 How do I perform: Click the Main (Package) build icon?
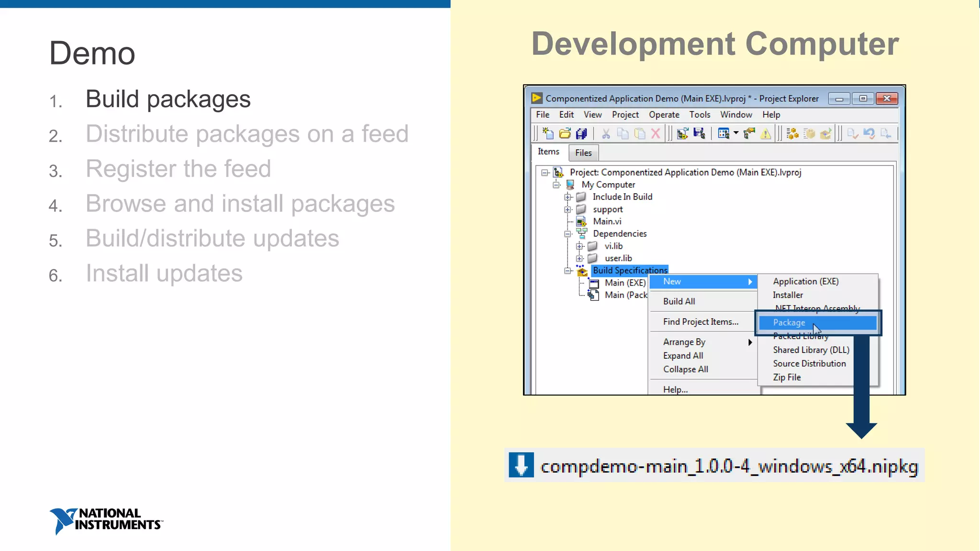click(x=594, y=295)
